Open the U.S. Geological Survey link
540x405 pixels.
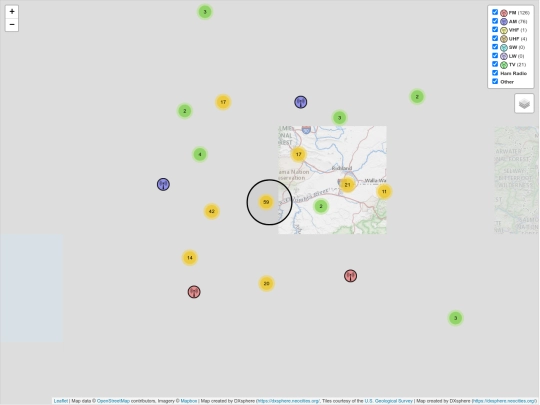(x=388, y=401)
